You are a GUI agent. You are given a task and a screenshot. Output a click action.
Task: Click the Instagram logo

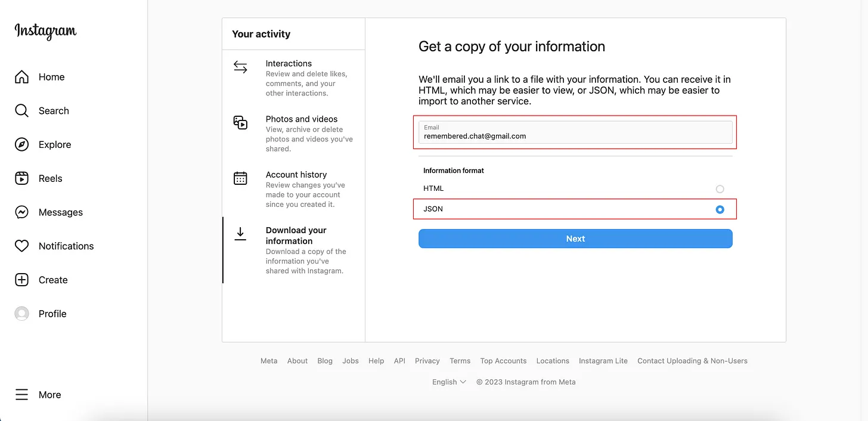(x=45, y=31)
